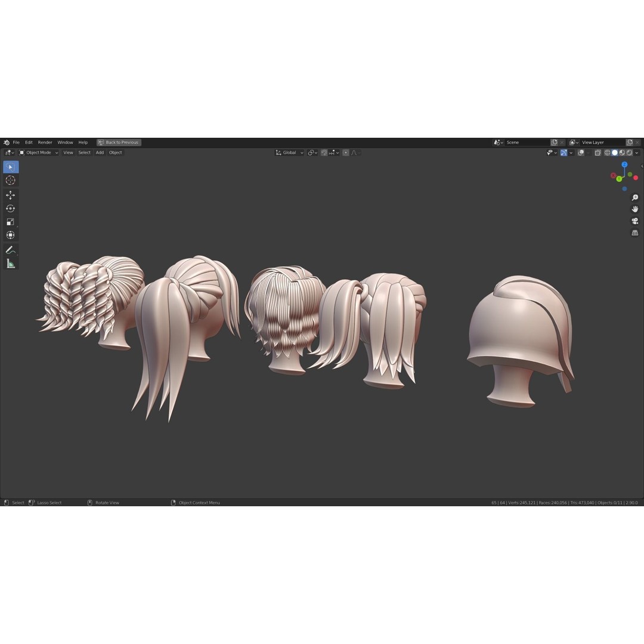
Task: Switch to Wireframe shading
Action: coord(608,153)
